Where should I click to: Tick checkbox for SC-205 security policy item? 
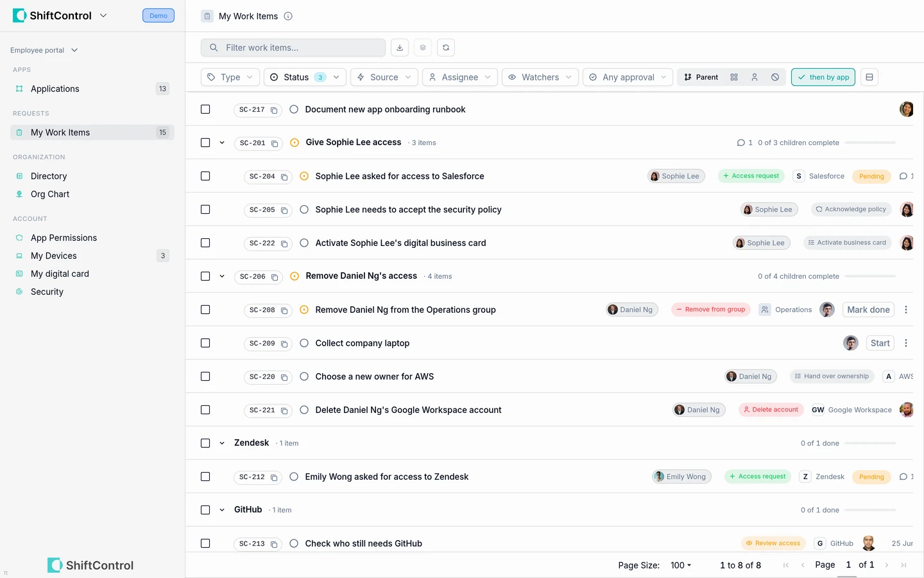click(205, 209)
